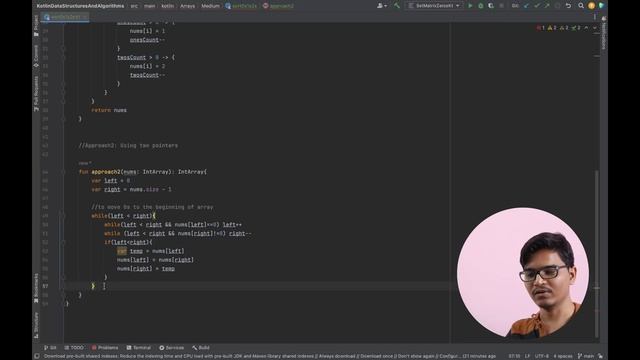Click the Stop run square icon
The image size is (640, 360).
pyautogui.click(x=502, y=6)
